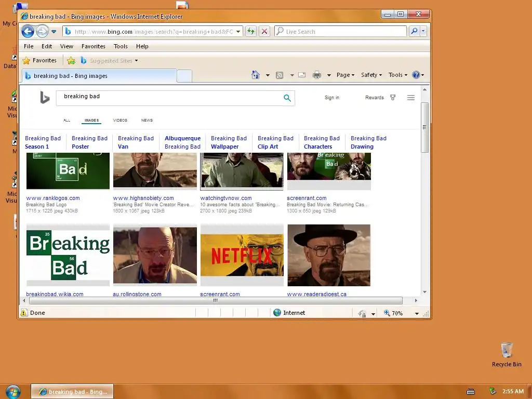
Task: Click Breaking Bad Wallpaper suggestion
Action: point(229,142)
